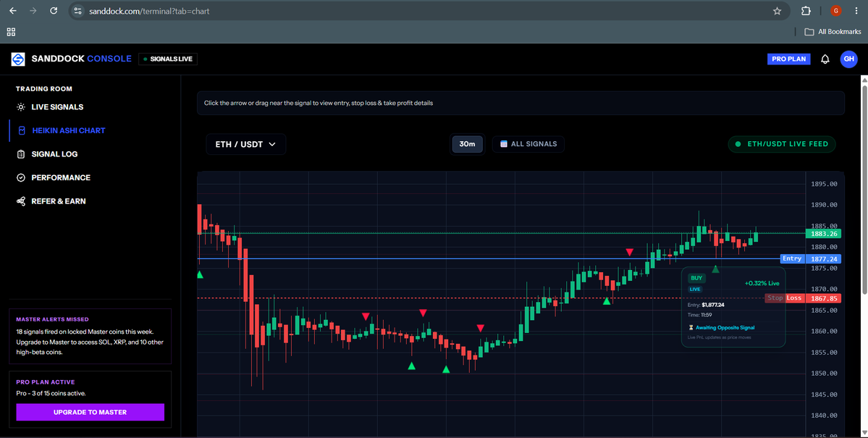The height and width of the screenshot is (438, 868).
Task: Open HEIKIN ASHI CHART section
Action: 69,131
